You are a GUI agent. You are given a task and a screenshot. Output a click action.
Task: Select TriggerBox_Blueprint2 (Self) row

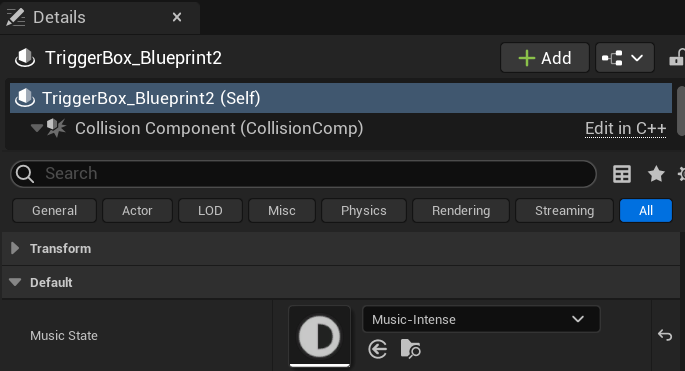tap(341, 98)
